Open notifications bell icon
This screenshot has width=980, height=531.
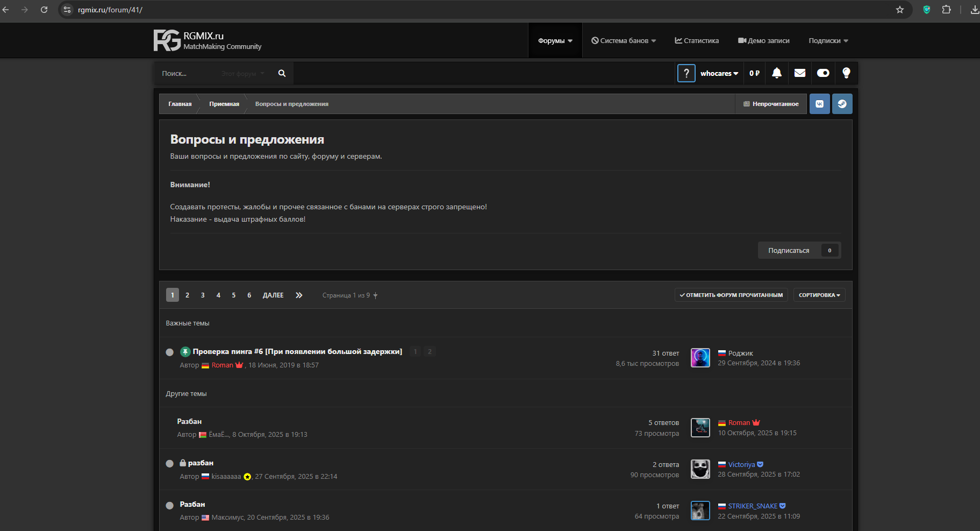point(776,73)
